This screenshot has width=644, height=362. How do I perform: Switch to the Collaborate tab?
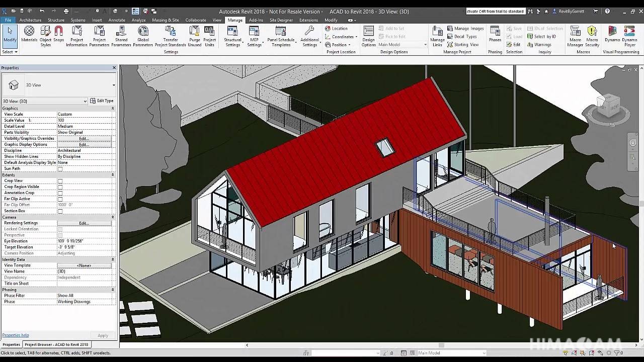196,20
